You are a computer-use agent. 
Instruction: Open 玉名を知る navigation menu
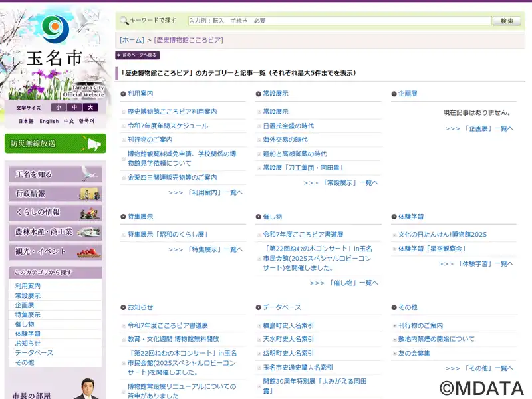pos(55,174)
